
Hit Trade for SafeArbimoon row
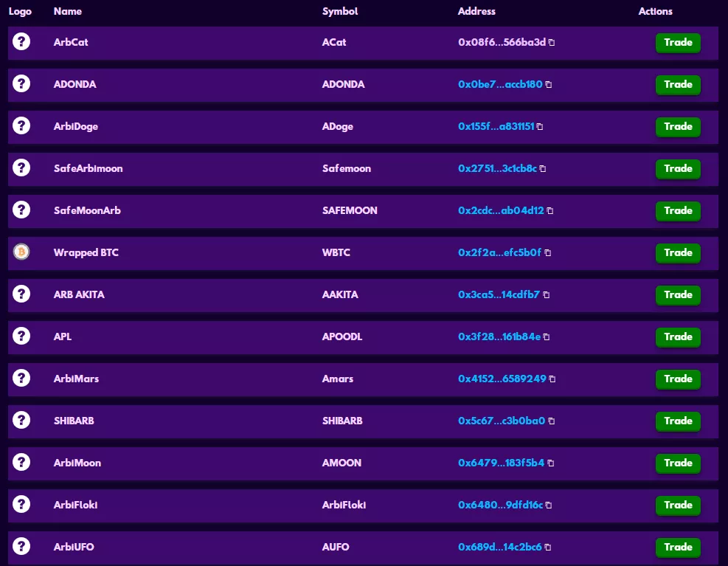click(x=678, y=169)
